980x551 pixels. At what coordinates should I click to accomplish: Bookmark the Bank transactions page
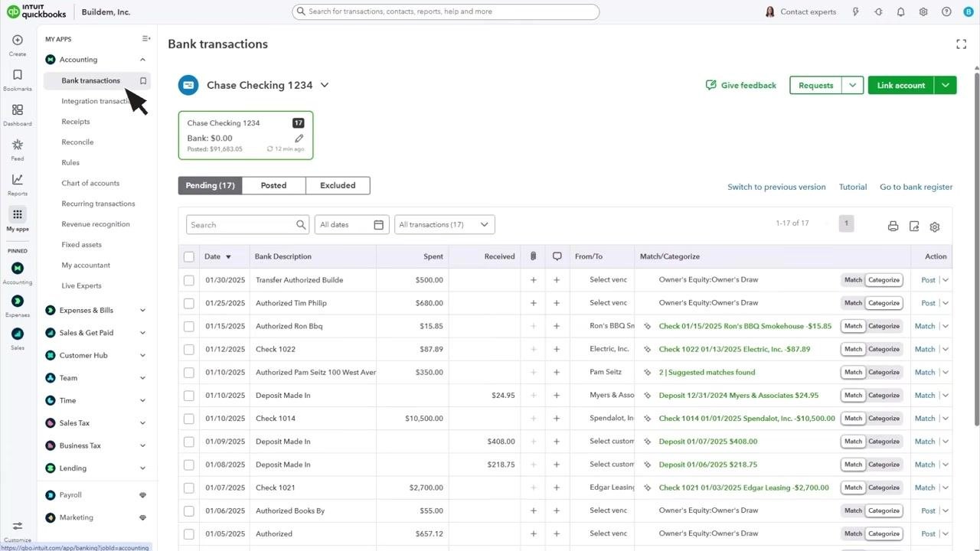point(143,81)
